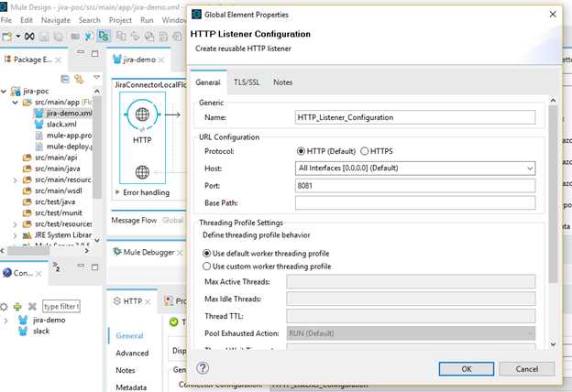Enable custom worker threading profile
This screenshot has width=572, height=392.
click(x=206, y=267)
